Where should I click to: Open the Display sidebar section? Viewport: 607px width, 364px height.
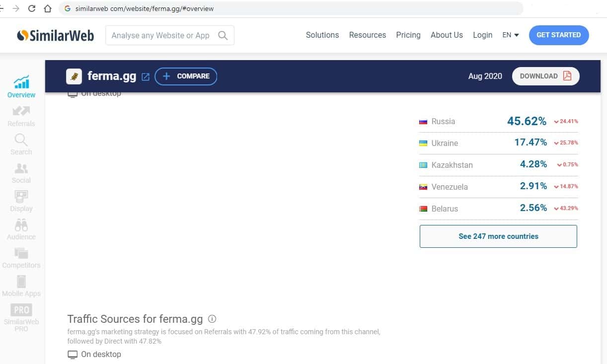click(x=21, y=201)
